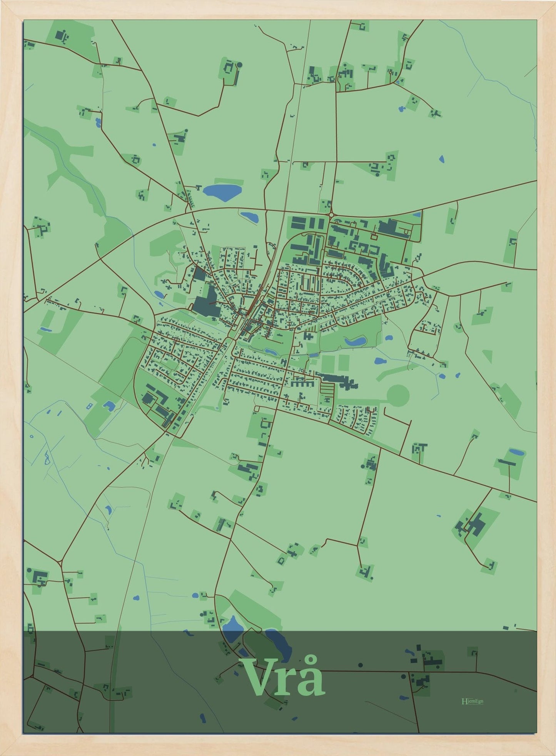Image resolution: width=556 pixels, height=756 pixels.
Task: Select the large industrial building in the northeast
Action: coord(392,227)
